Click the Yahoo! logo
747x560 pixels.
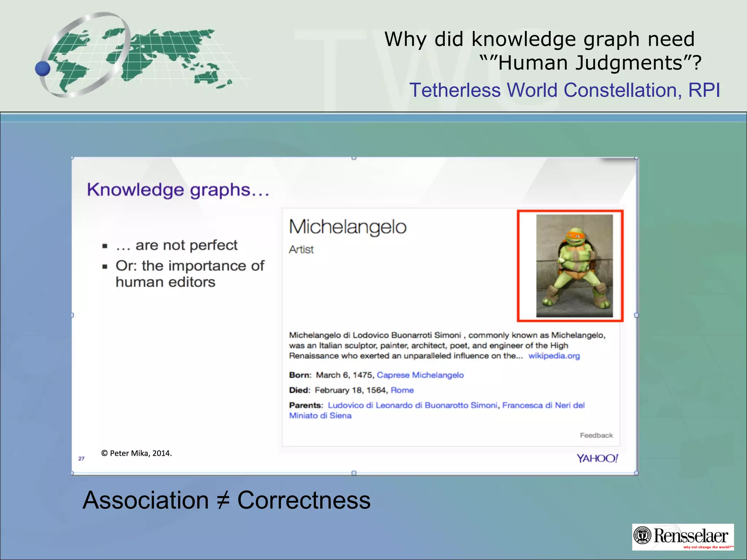click(597, 458)
